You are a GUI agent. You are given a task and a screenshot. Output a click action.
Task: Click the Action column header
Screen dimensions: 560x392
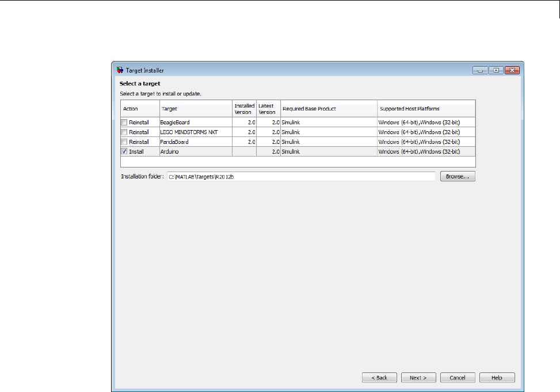pos(140,109)
